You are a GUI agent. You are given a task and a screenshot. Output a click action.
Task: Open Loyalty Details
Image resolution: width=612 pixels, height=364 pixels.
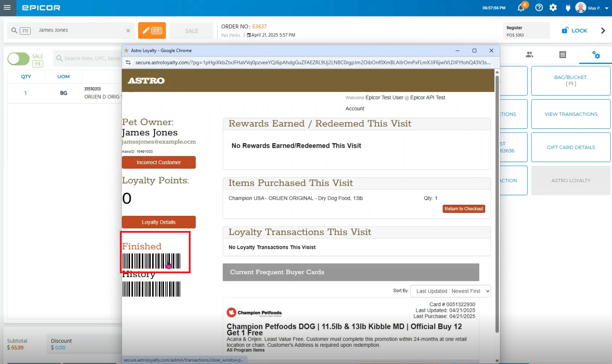(x=159, y=222)
